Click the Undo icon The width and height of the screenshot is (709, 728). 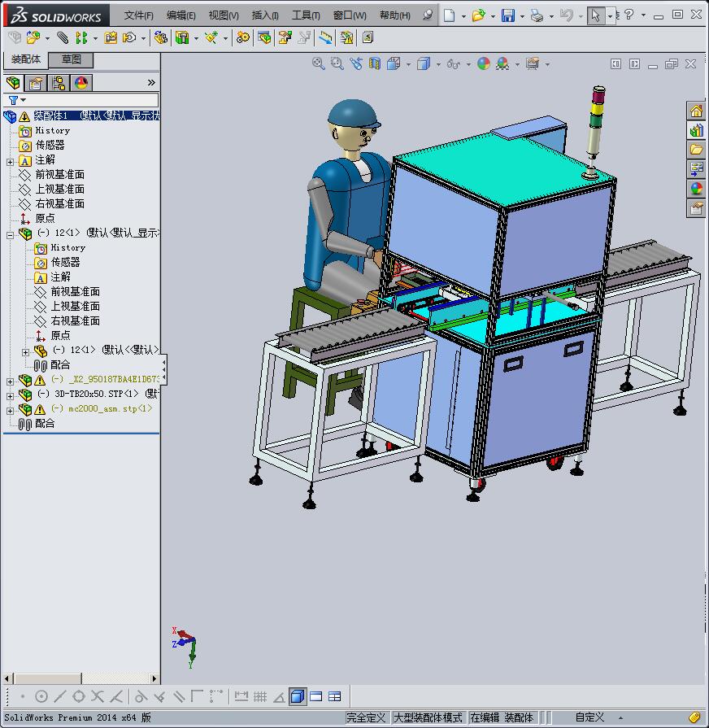tap(566, 15)
